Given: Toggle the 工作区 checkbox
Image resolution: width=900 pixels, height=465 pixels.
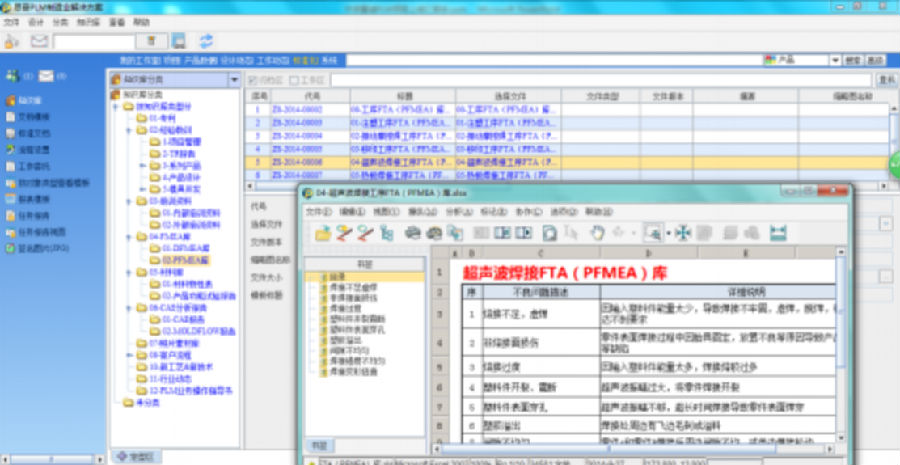Looking at the screenshot, I should click(294, 80).
